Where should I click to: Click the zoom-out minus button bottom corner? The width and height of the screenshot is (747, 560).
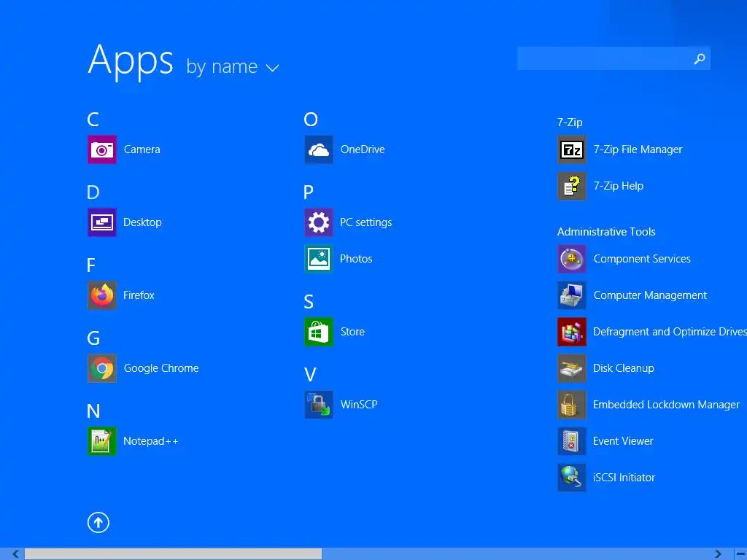(741, 554)
